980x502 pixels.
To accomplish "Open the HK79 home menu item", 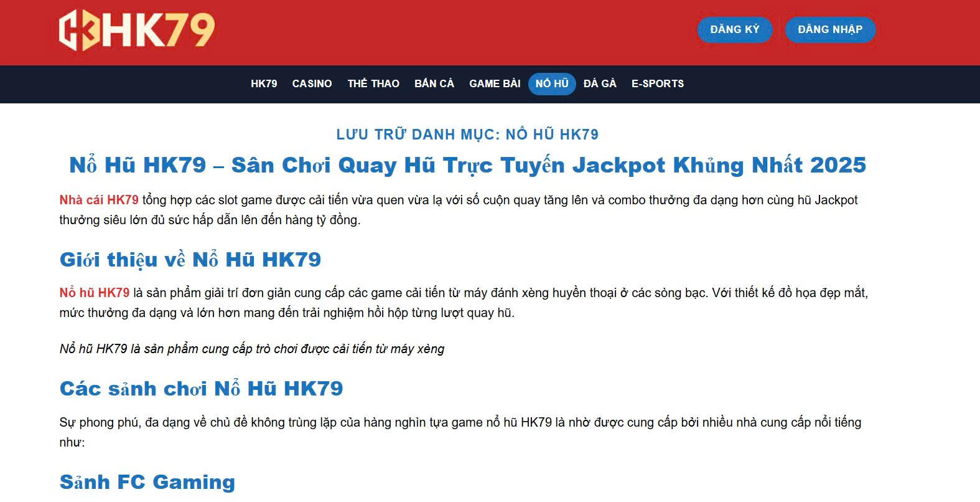I will coord(264,83).
